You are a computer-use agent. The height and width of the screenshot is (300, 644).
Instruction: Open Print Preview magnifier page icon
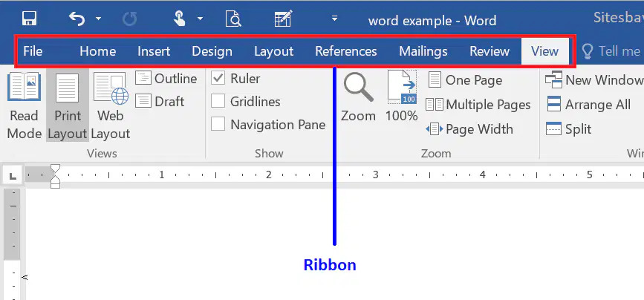pos(233,19)
